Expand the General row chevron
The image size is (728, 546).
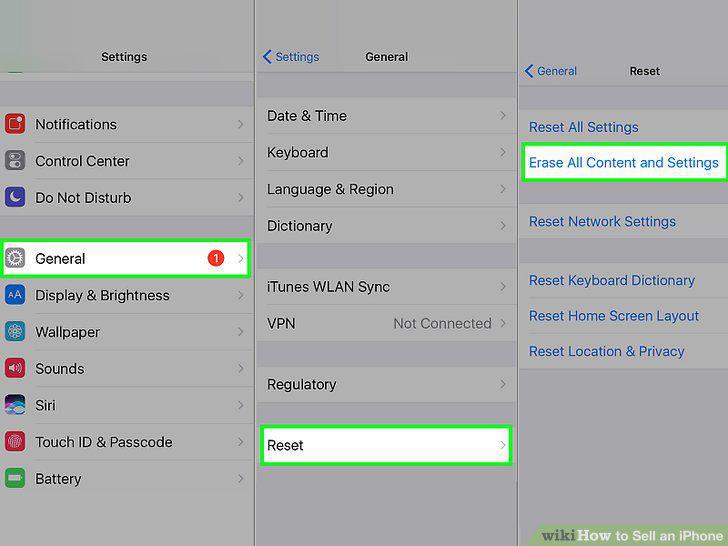click(x=240, y=258)
